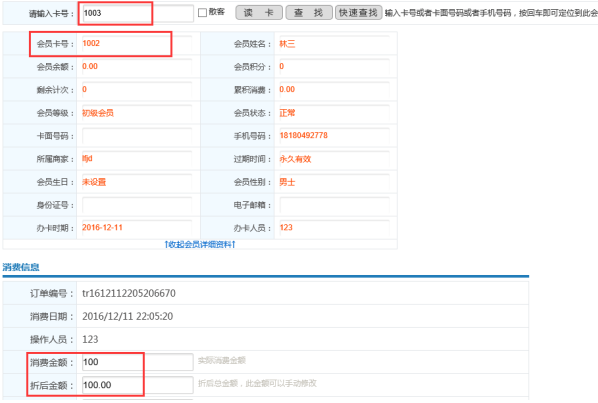598x403 pixels.
Task: Click the 折后金额 input containing 100.00
Action: pos(138,385)
